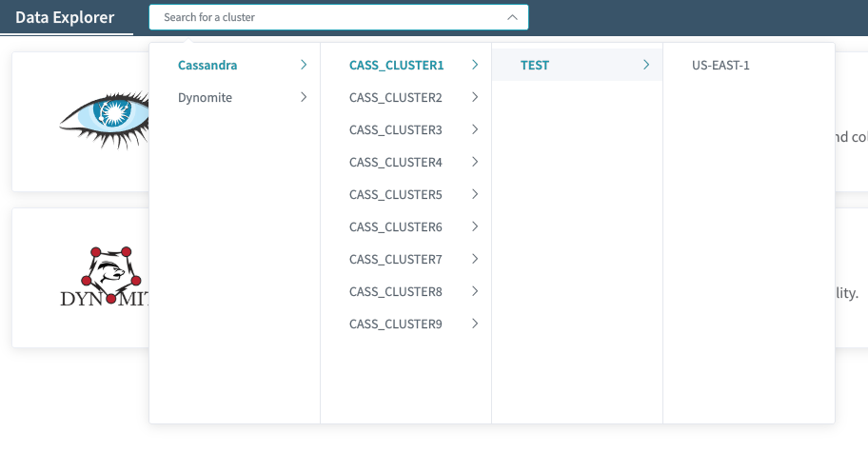Expand the chevron beside CASS_CLUSTER3
Image resolution: width=868 pixels, height=452 pixels.
click(x=475, y=129)
